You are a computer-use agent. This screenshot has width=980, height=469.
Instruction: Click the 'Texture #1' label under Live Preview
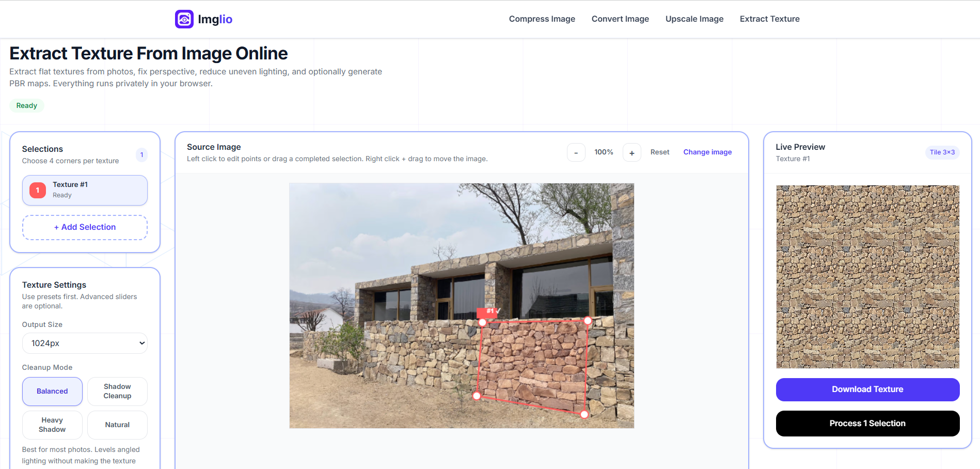coord(793,159)
